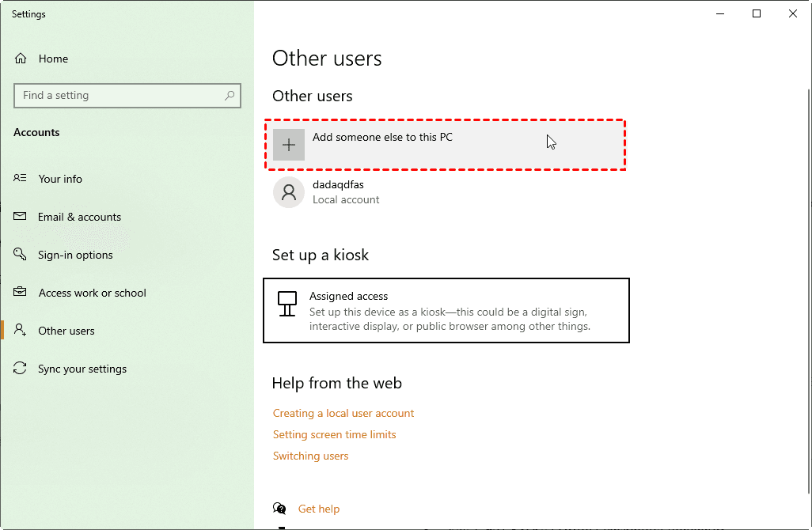This screenshot has width=812, height=530.
Task: Click the Get help link
Action: pos(319,509)
